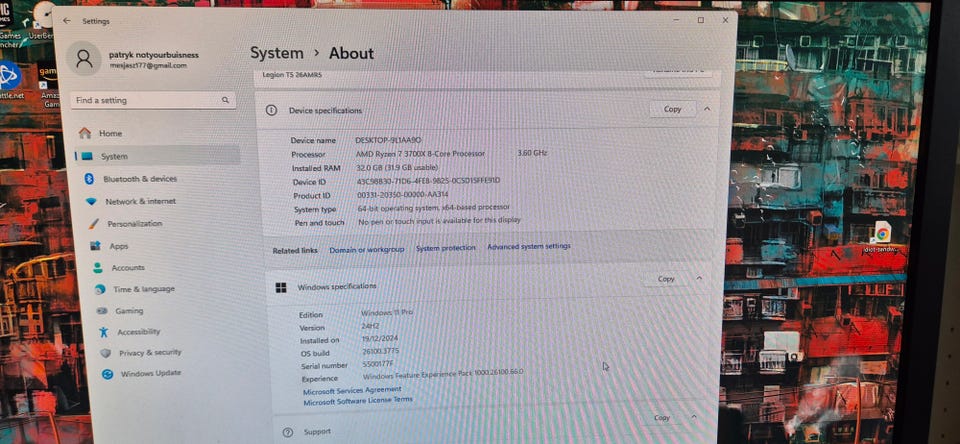Click the System monitor icon
This screenshot has height=444, width=960.
click(x=87, y=156)
